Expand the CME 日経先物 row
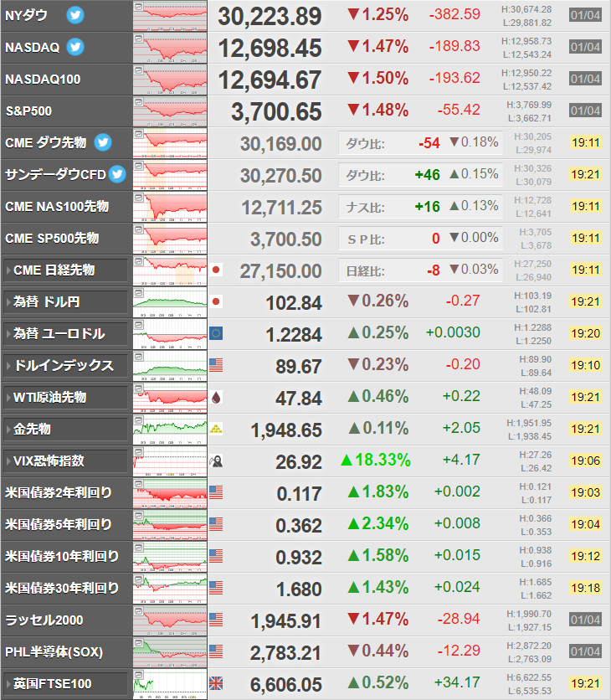This screenshot has width=611, height=700. 65,270
